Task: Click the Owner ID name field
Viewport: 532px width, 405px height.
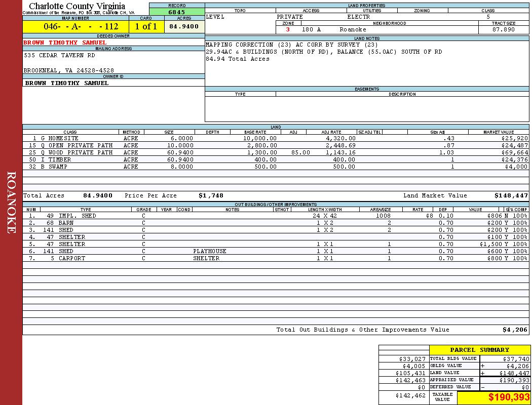Action: 67,83
